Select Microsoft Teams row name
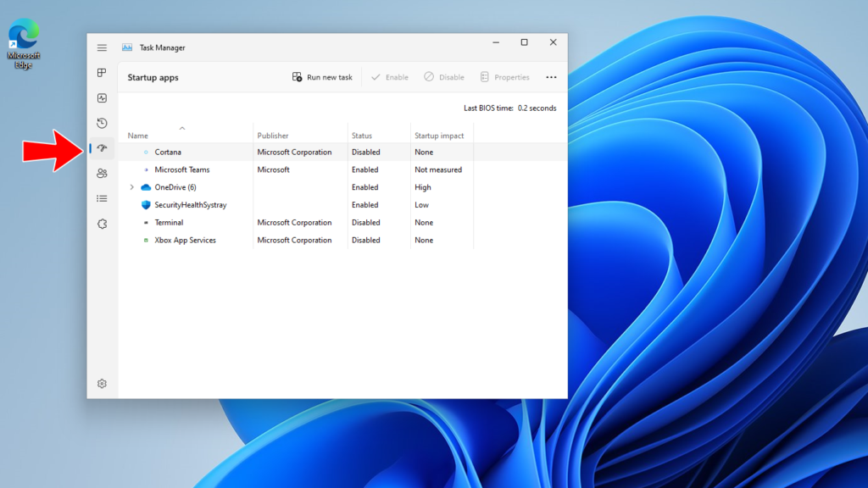 tap(182, 169)
